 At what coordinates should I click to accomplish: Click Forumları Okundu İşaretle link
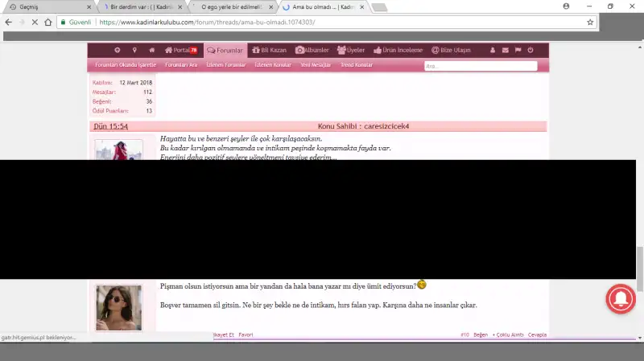[126, 65]
